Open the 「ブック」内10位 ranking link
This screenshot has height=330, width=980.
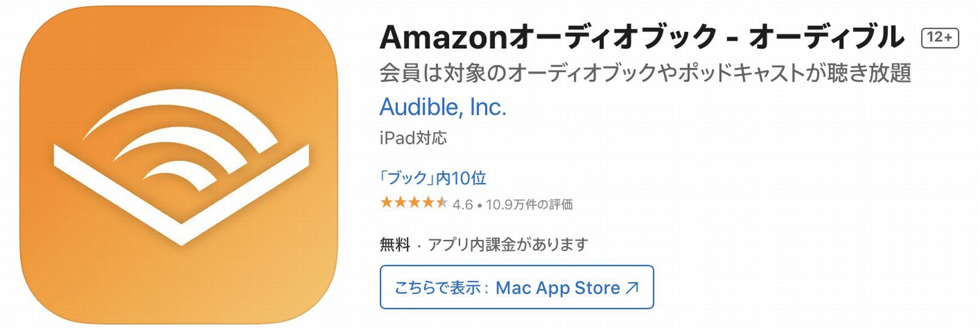click(433, 178)
